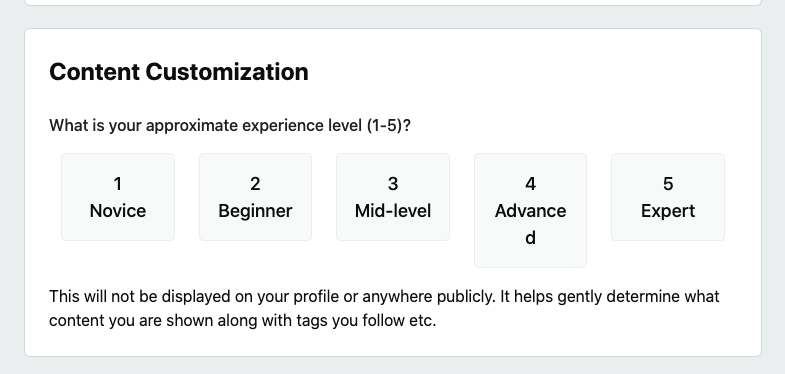Click the number 4 above Advanced
Screen dimensions: 785x374
click(x=530, y=184)
